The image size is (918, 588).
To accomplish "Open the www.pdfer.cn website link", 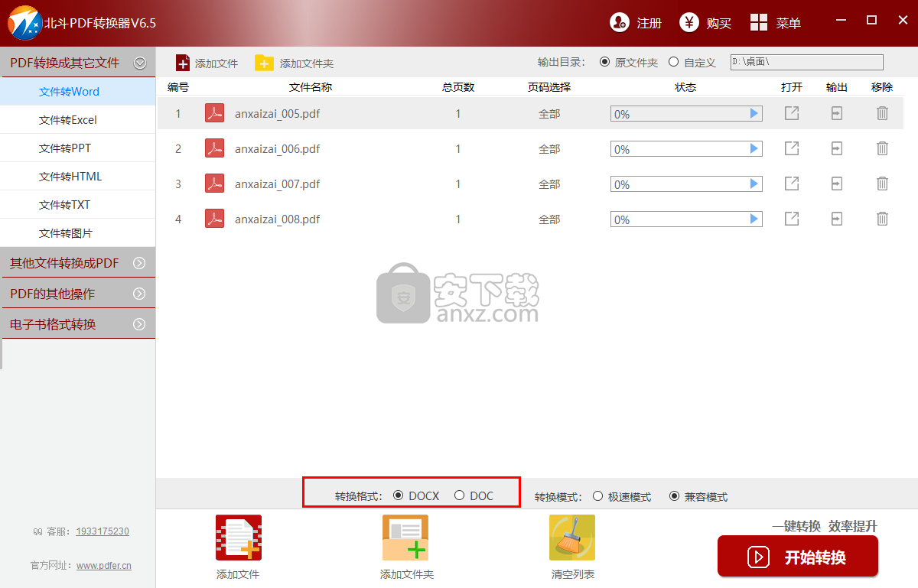I will click(x=104, y=566).
